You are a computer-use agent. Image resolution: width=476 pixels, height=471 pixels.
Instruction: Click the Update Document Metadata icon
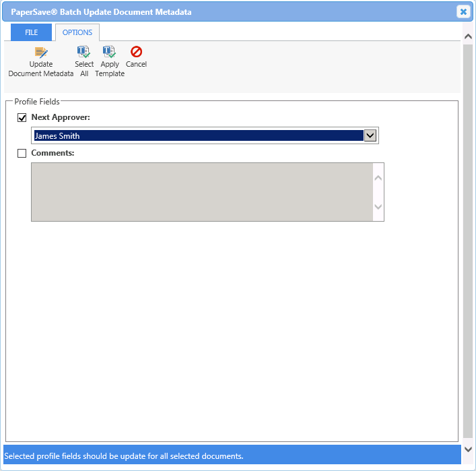[41, 53]
